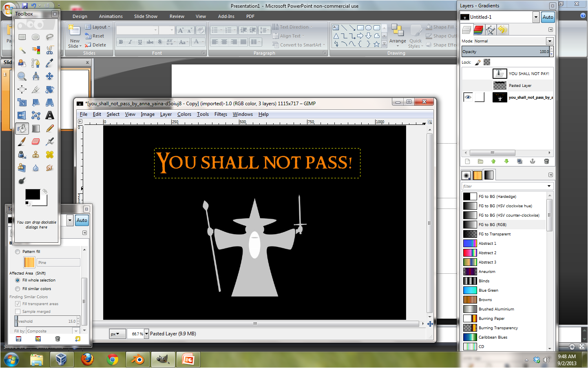This screenshot has width=588, height=368.
Task: Click New Slide button in PowerPoint
Action: click(75, 36)
